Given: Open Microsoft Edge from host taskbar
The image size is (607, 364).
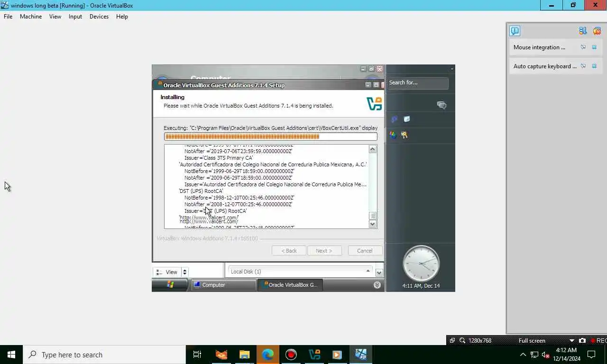Looking at the screenshot, I should click(267, 355).
